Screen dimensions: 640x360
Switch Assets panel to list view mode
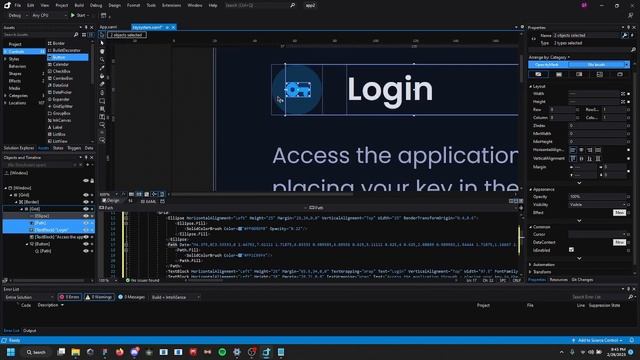pyautogui.click(x=91, y=35)
